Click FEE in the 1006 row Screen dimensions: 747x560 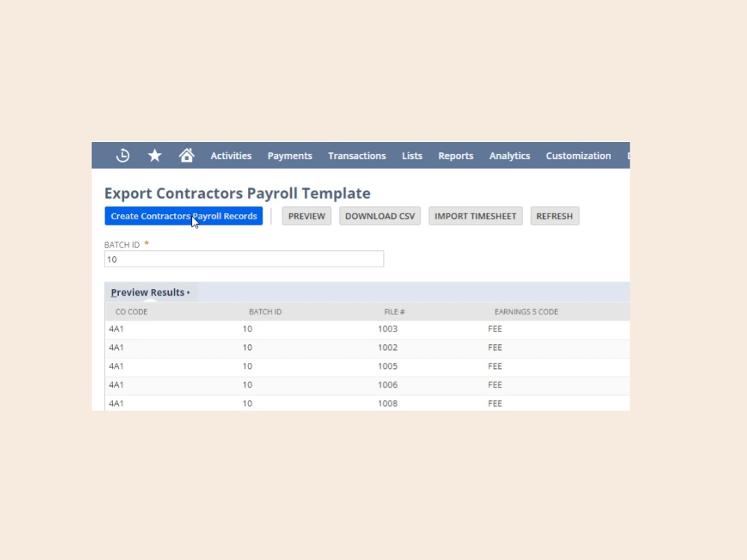(495, 385)
